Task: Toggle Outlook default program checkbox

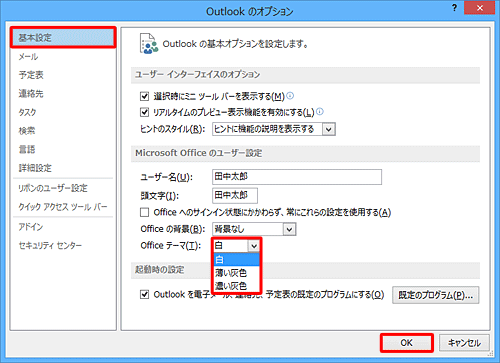Action: click(144, 295)
